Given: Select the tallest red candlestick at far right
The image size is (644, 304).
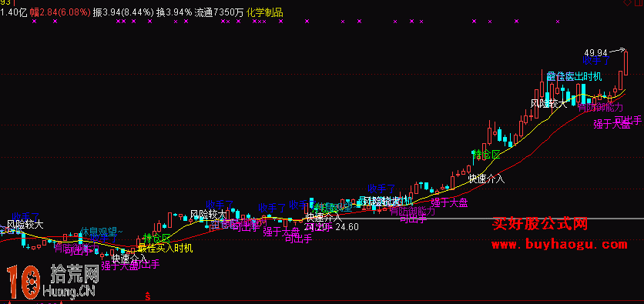Looking at the screenshot, I should pyautogui.click(x=626, y=63).
